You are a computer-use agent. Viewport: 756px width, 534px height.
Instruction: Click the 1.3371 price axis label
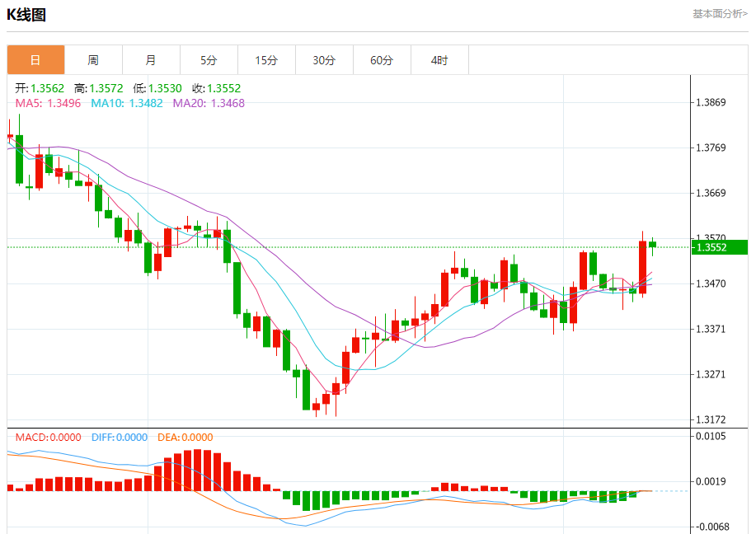[x=711, y=329]
